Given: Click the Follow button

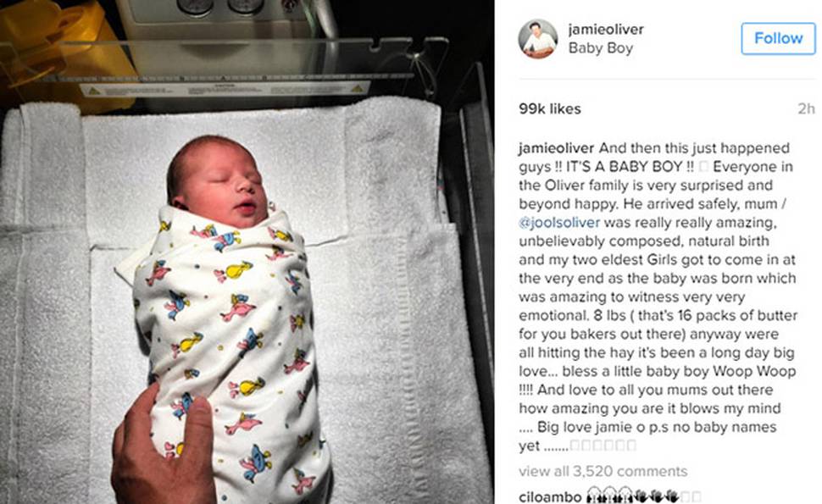Looking at the screenshot, I should (778, 38).
